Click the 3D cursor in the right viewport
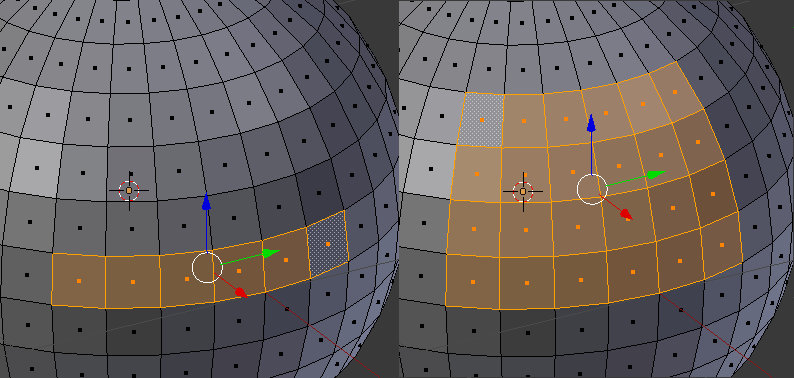794x378 pixels. 523,192
